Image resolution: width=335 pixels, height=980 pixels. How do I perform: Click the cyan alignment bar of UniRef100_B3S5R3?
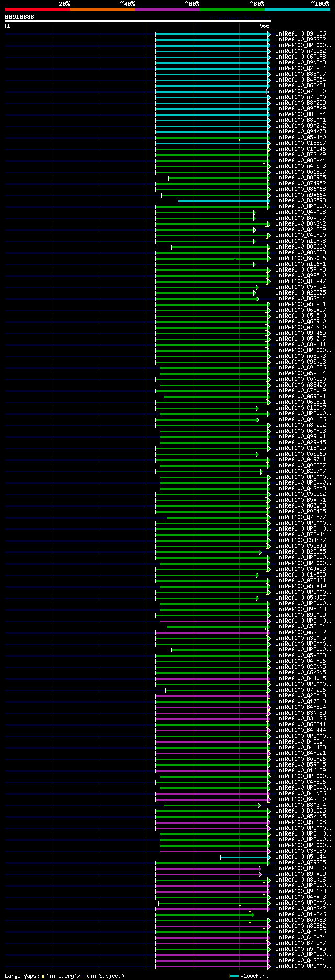224,200
